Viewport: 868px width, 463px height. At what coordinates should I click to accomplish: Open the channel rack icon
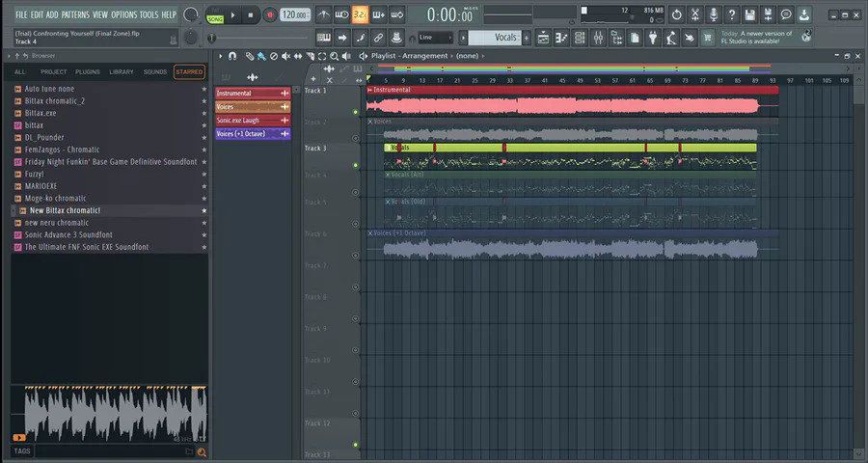click(x=580, y=38)
